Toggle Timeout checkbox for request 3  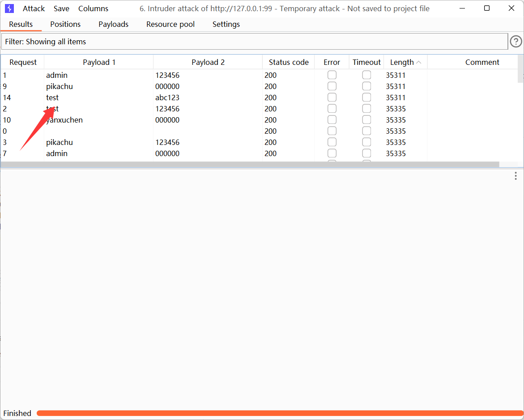click(x=366, y=142)
